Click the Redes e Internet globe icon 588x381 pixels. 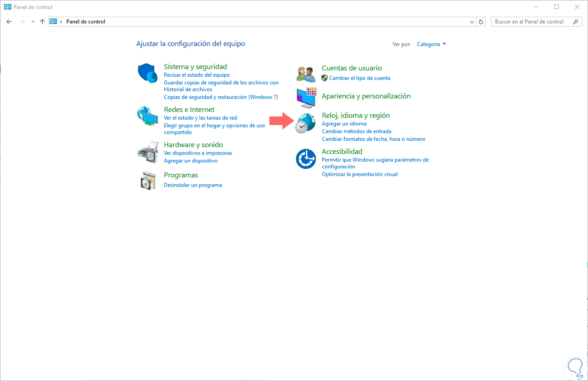tap(148, 116)
